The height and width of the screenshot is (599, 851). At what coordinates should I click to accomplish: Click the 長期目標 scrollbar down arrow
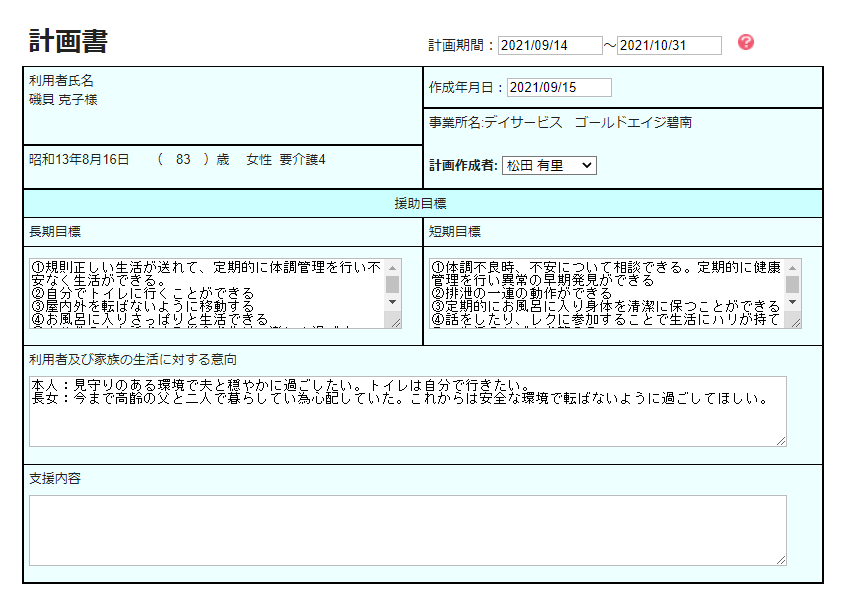point(393,302)
